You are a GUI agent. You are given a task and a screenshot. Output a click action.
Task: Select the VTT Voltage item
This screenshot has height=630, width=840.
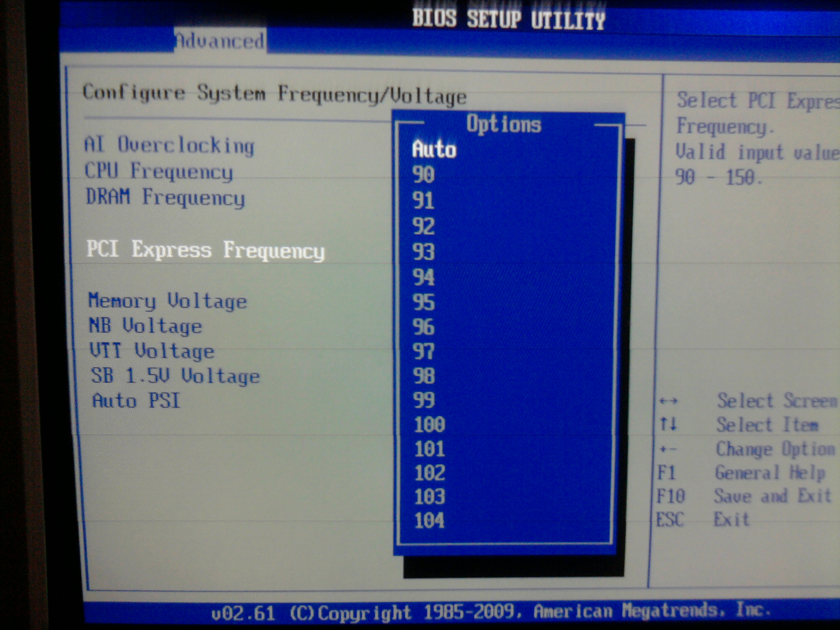tap(152, 351)
